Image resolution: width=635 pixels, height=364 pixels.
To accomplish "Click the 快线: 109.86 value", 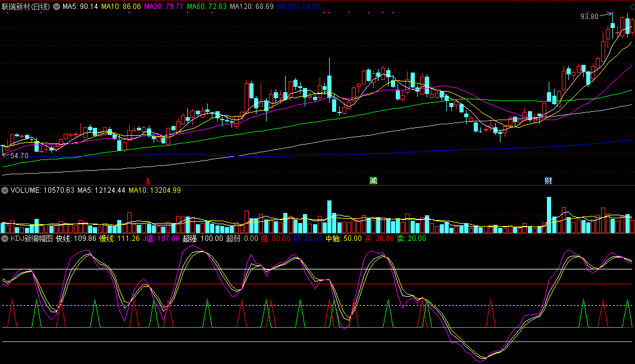I will (x=76, y=239).
